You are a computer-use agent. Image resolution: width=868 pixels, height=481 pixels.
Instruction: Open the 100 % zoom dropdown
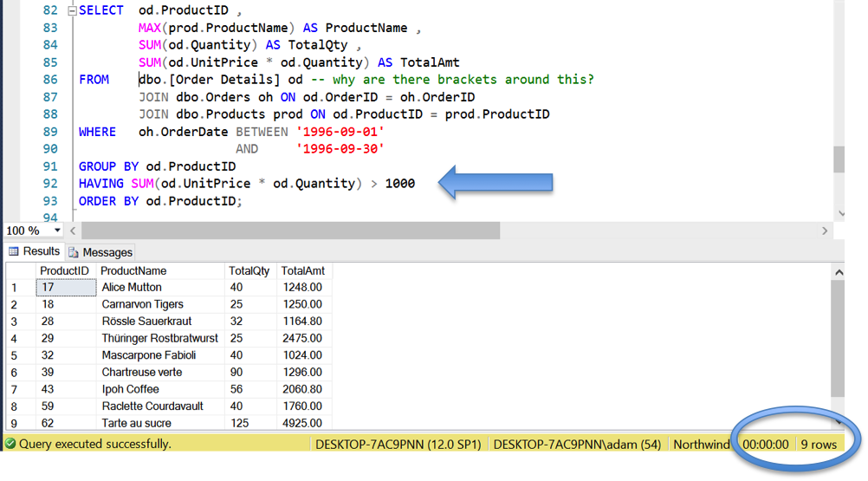point(57,231)
